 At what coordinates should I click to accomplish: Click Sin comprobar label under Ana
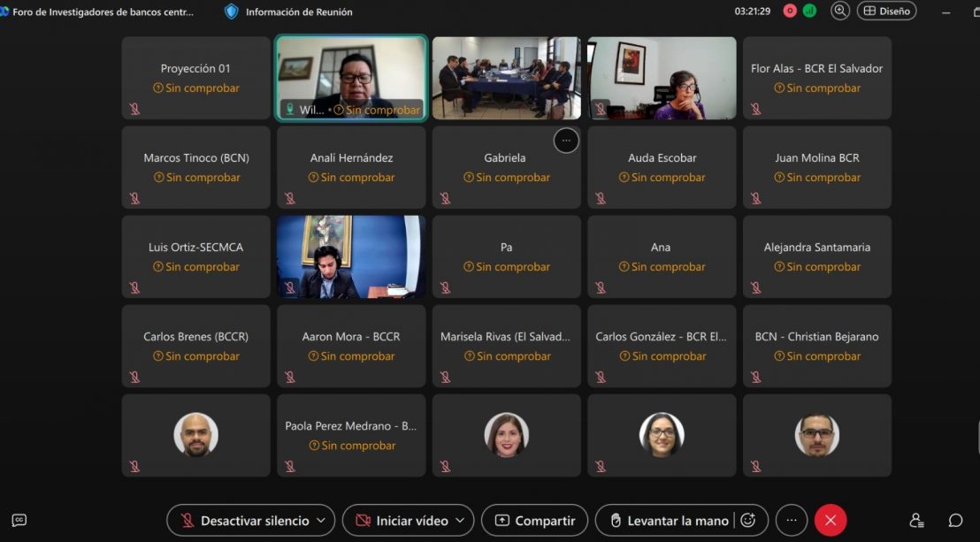662,267
